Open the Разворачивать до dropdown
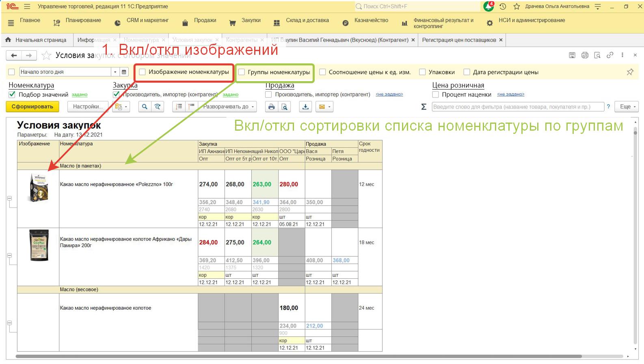 229,107
